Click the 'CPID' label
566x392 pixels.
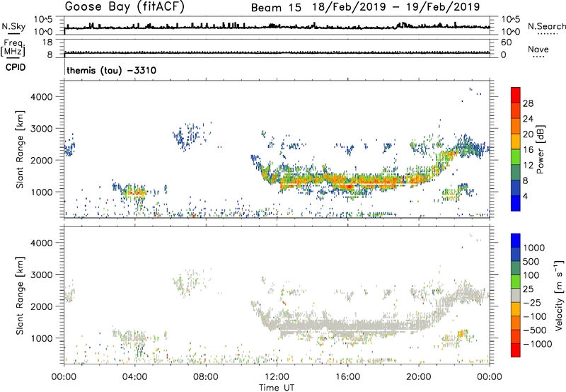(x=16, y=67)
